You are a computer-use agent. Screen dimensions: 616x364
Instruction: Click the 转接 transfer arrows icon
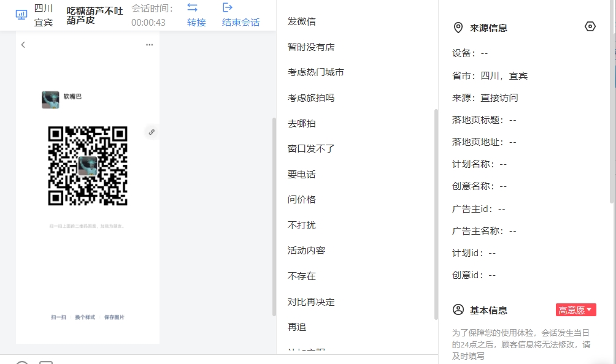[x=193, y=7]
